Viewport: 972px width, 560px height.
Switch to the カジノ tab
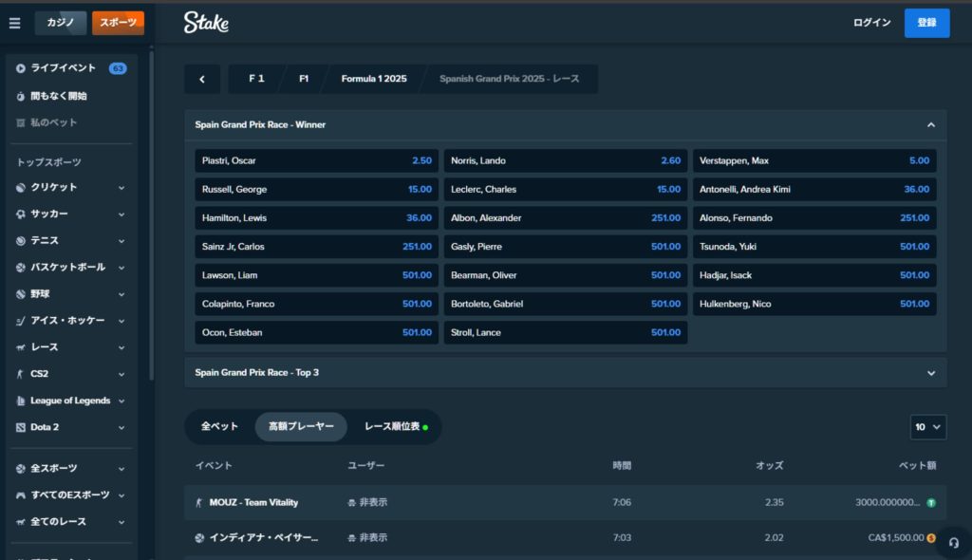tap(61, 23)
